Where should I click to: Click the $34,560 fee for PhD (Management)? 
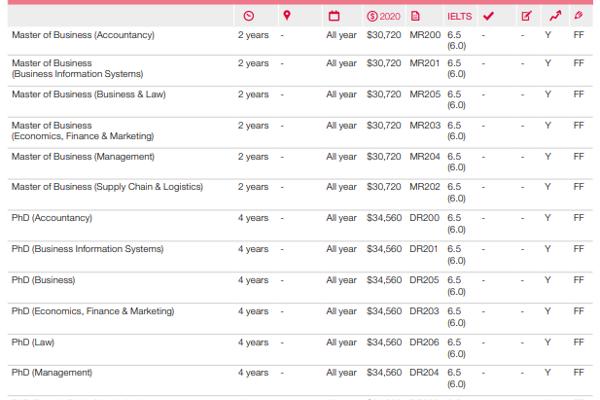coord(383,373)
